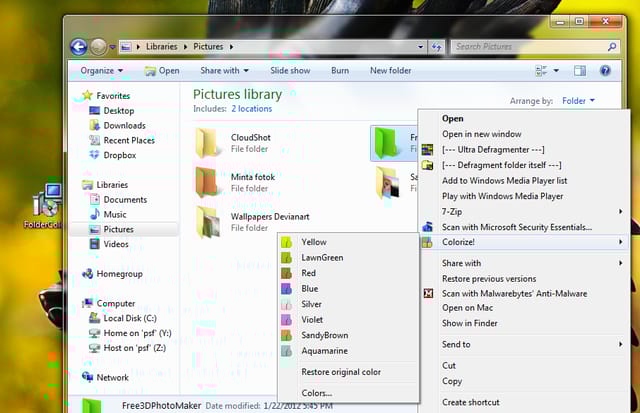Image resolution: width=640 pixels, height=413 pixels.
Task: Open the Arrange by Folder dropdown
Action: point(578,101)
